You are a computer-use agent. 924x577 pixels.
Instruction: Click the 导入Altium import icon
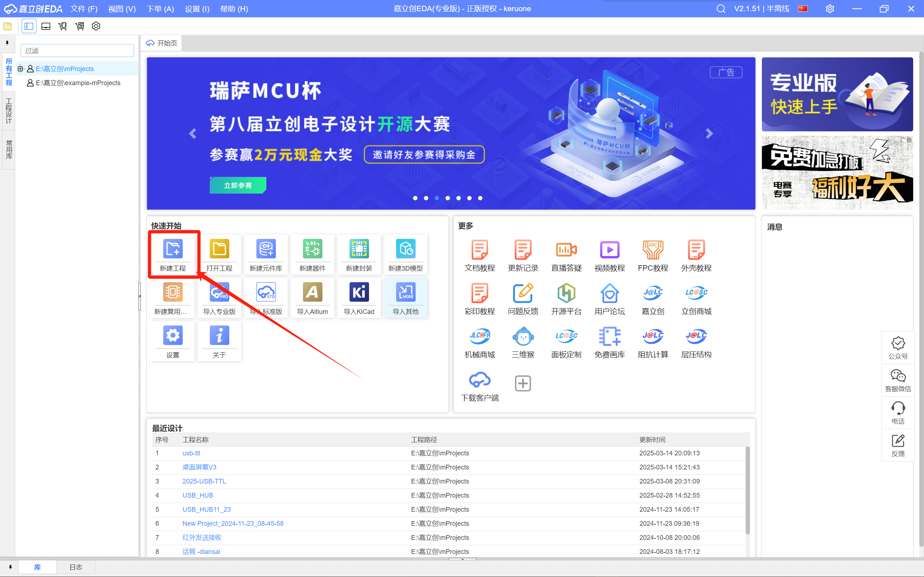pos(312,293)
